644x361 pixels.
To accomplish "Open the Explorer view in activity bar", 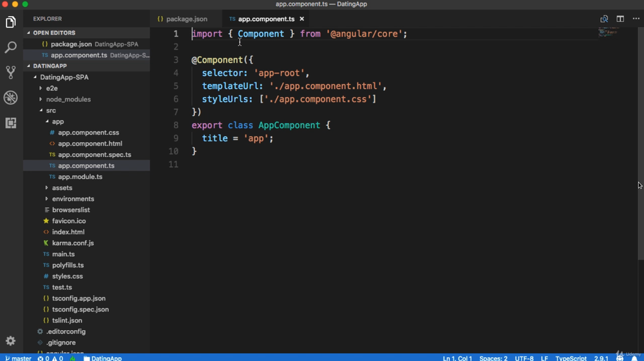I will click(x=11, y=22).
